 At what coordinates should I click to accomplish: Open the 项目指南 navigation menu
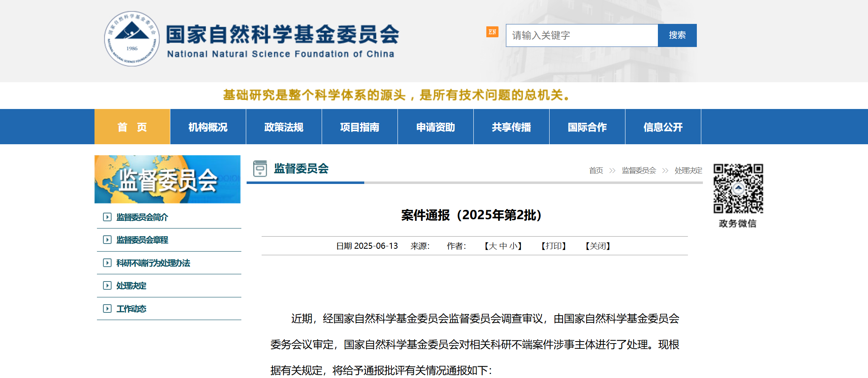pos(360,127)
